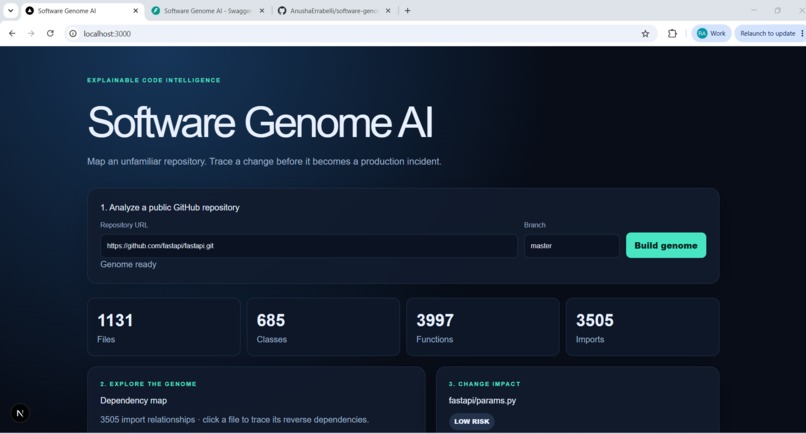Screen dimensions: 806x434
Task: Close the Software Genome AI tab
Action: pyautogui.click(x=136, y=10)
